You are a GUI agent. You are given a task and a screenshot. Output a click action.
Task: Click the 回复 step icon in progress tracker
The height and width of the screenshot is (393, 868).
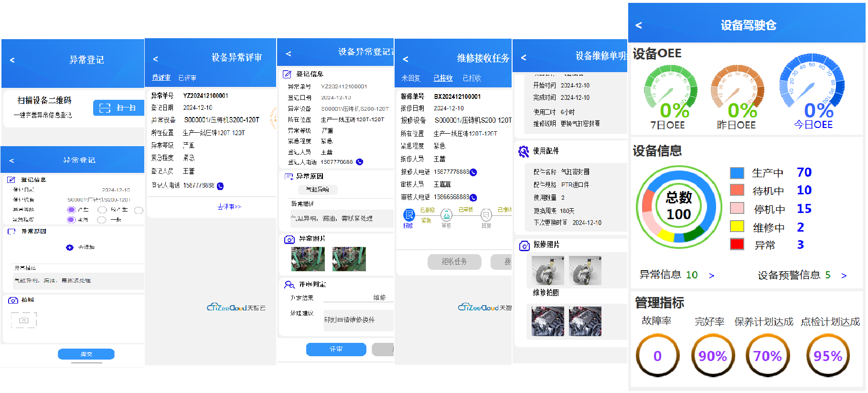pyautogui.click(x=486, y=215)
